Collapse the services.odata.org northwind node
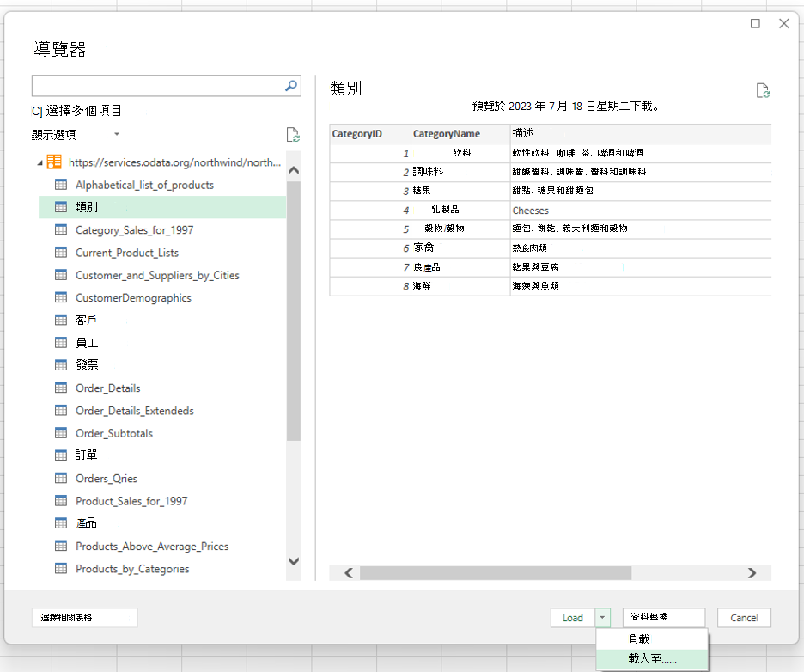 (x=40, y=162)
